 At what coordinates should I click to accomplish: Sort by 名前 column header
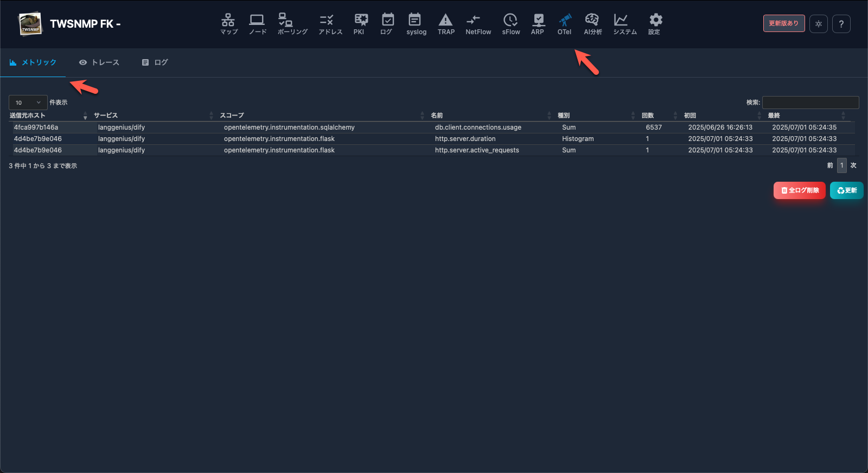click(491, 116)
